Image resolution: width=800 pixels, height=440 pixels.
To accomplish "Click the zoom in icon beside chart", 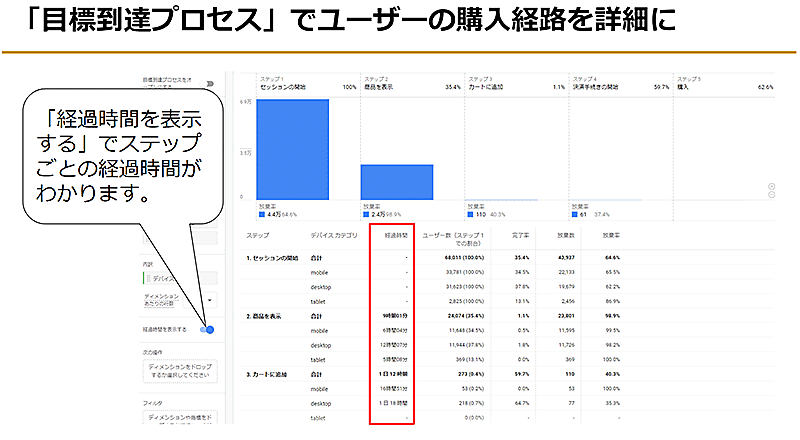I will coord(770,186).
